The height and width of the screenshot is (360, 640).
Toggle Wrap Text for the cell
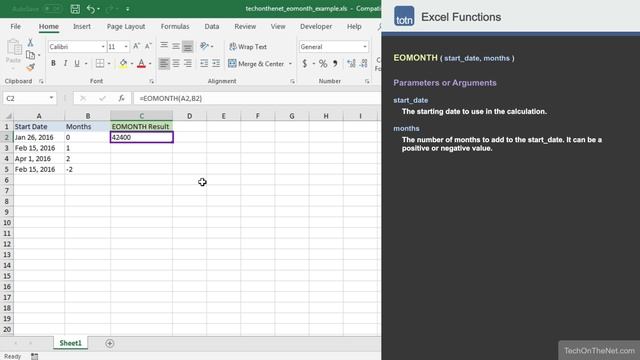coord(248,47)
